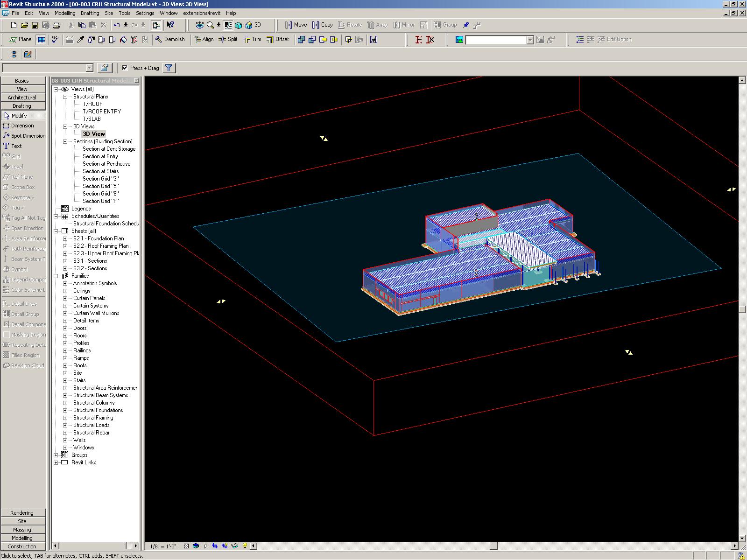Click the Dimension tool in design bar
Viewport: 747px width, 560px height.
(x=22, y=126)
